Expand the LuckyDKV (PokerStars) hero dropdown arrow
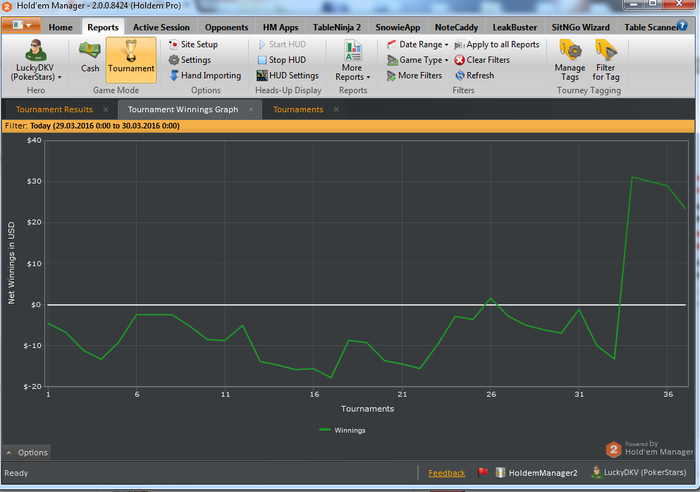The width and height of the screenshot is (700, 492). coord(59,77)
